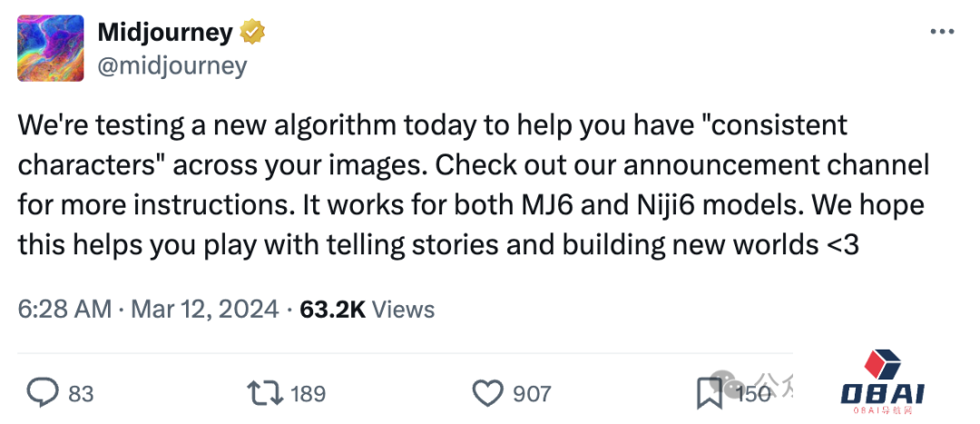Like the tweet with the heart icon

[x=488, y=393]
